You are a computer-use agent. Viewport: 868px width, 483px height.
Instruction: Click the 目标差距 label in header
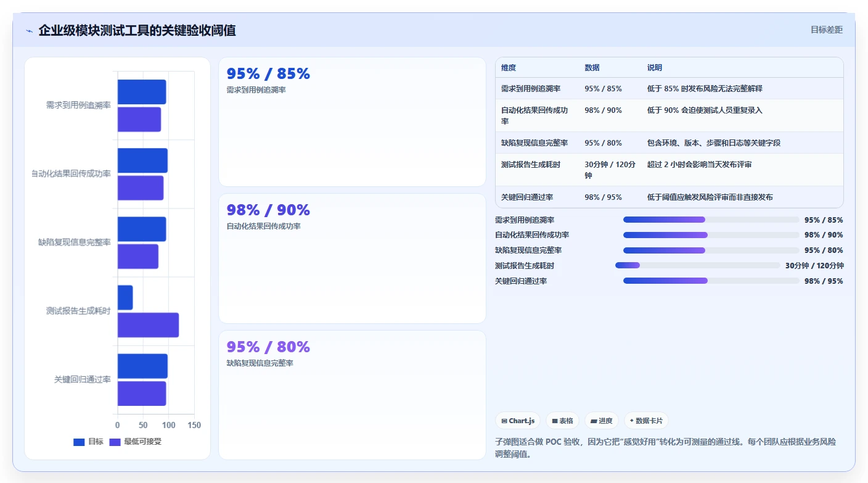[826, 30]
